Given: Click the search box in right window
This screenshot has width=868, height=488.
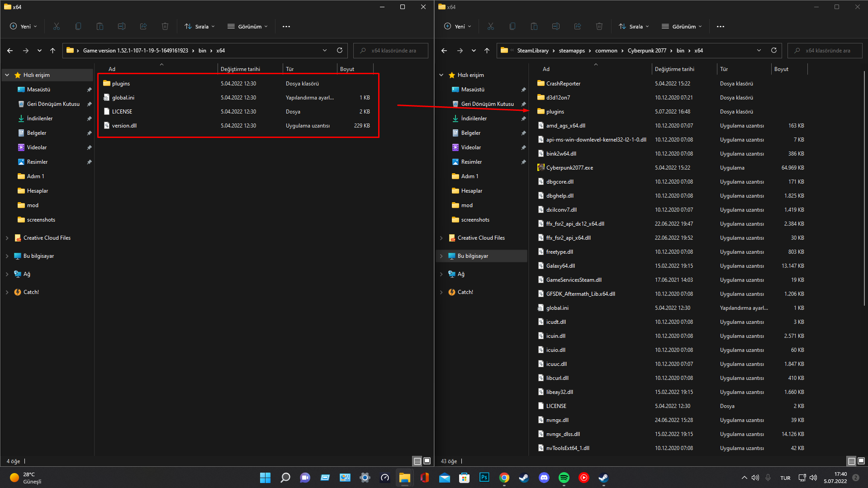Looking at the screenshot, I should coord(825,51).
